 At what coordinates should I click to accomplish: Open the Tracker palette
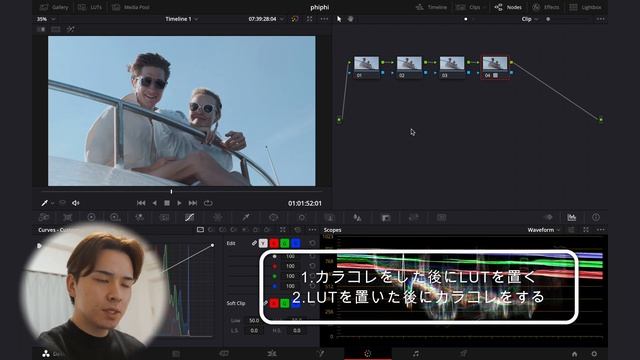(x=302, y=218)
